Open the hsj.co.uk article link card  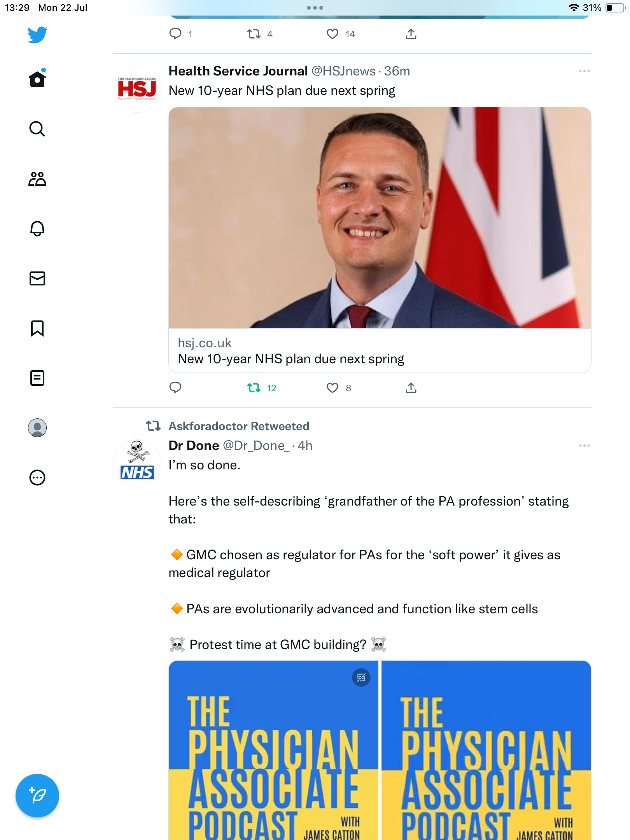coord(380,351)
